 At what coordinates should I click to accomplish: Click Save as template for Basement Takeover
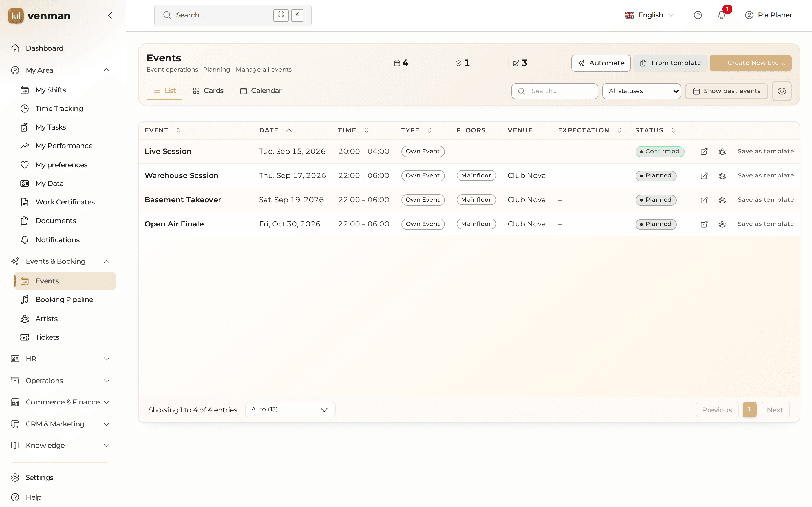tap(766, 200)
